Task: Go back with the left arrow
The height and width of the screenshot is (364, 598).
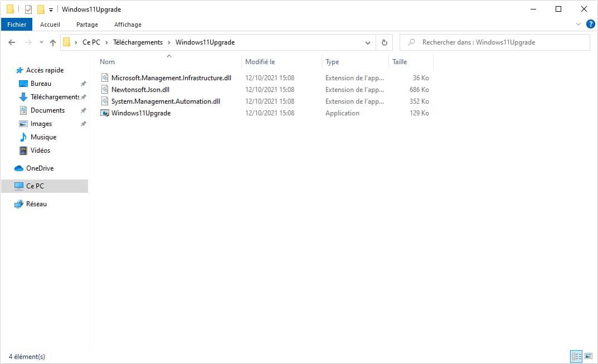Action: 12,42
